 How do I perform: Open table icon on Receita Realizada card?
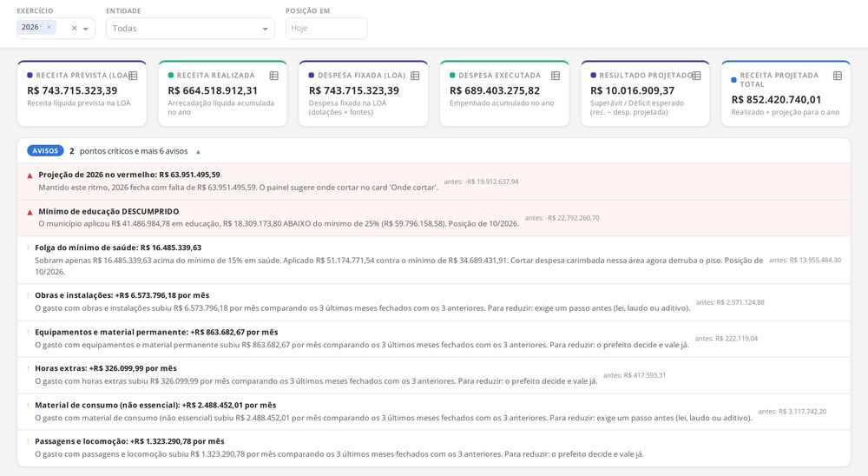click(x=273, y=76)
